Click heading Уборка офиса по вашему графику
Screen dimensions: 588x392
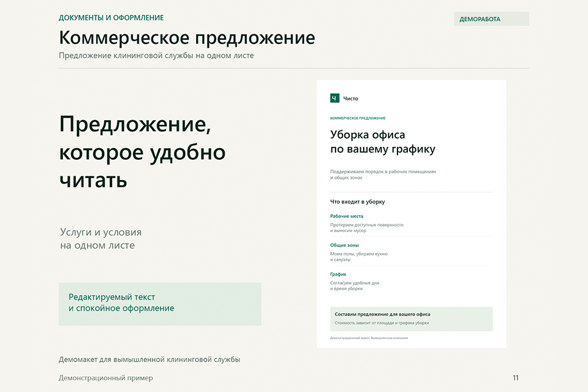pos(382,142)
